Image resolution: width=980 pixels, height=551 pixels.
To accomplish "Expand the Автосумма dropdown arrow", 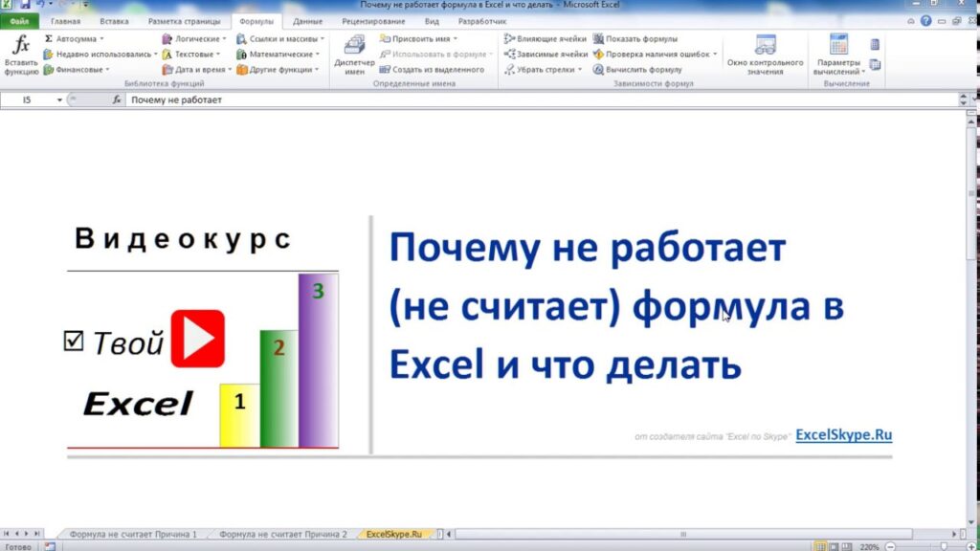I will tap(101, 38).
